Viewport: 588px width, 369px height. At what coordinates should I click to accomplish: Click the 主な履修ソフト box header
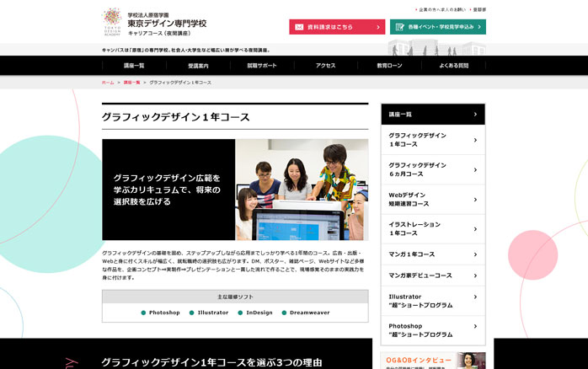235,297
